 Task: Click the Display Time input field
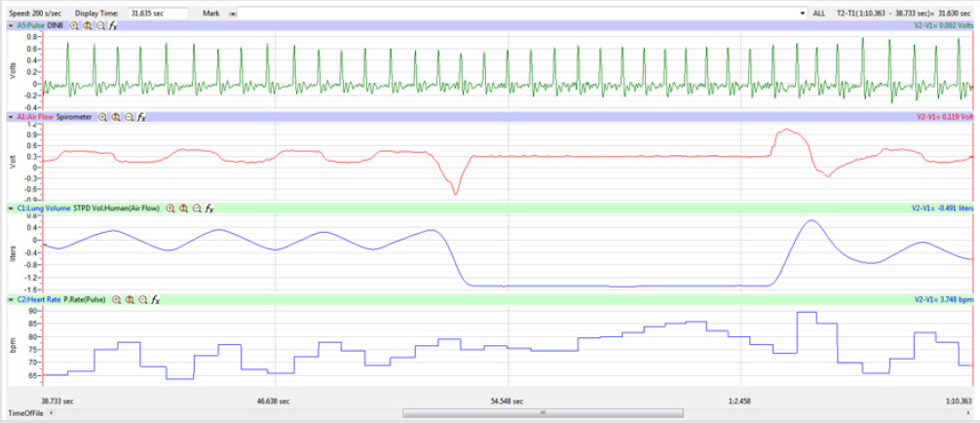tap(149, 14)
